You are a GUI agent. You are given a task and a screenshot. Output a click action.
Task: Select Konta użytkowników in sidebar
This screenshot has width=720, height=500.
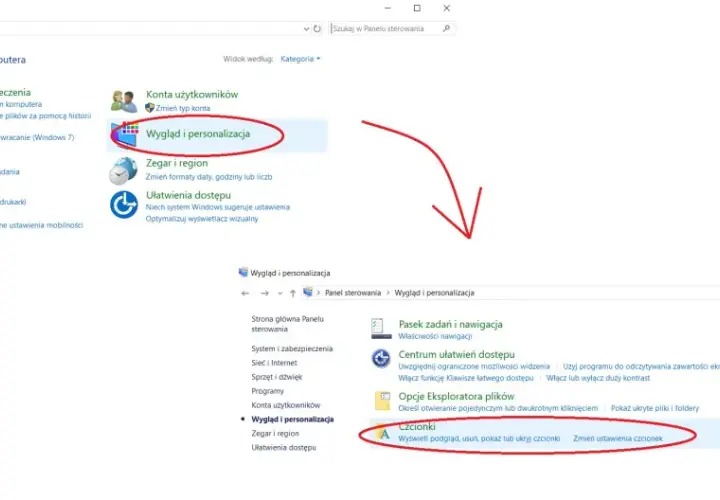point(286,405)
